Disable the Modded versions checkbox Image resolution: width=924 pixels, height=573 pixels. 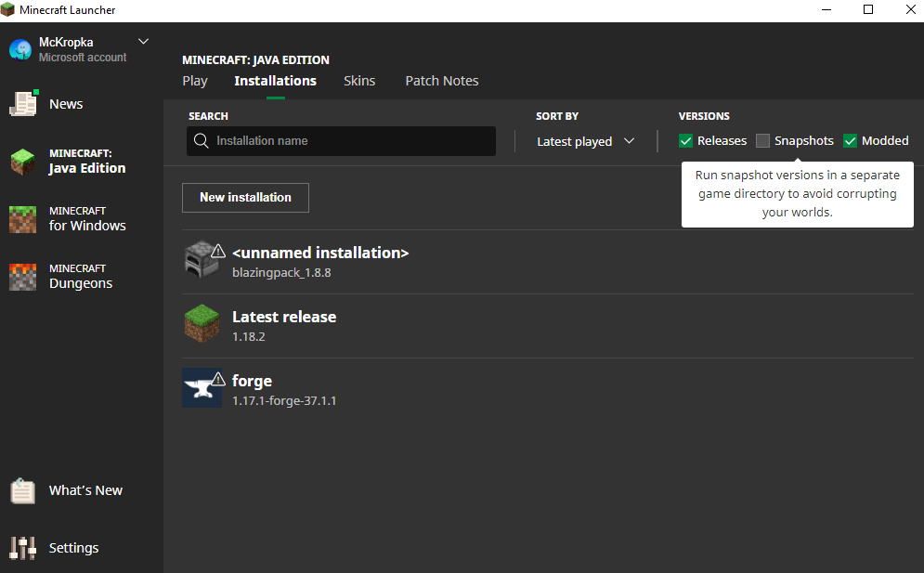(x=850, y=141)
